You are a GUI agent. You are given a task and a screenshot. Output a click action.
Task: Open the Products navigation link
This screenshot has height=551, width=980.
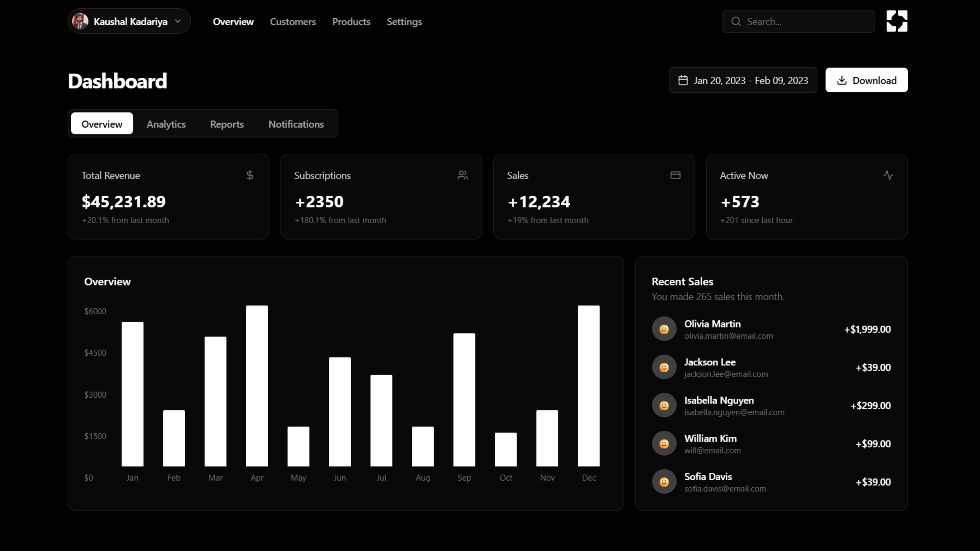click(x=351, y=22)
